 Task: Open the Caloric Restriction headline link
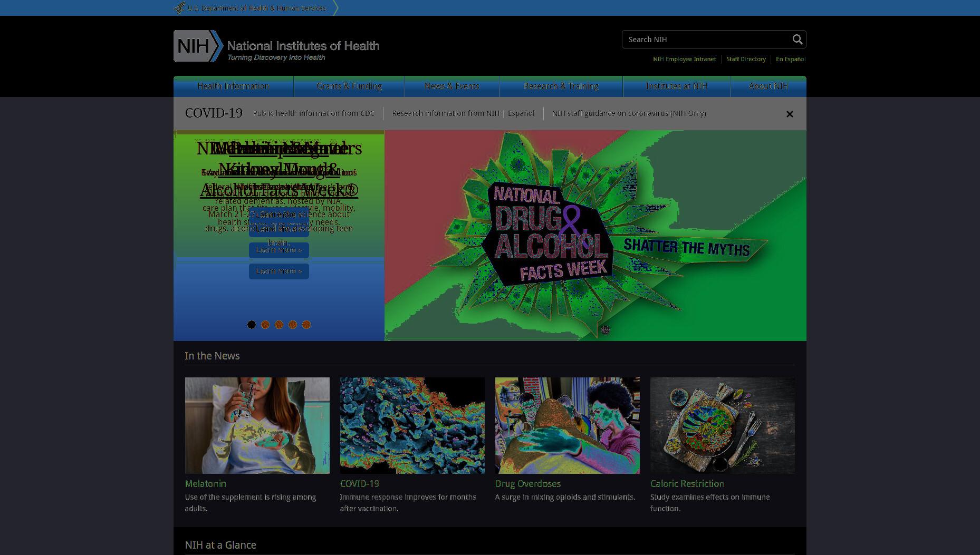point(687,483)
